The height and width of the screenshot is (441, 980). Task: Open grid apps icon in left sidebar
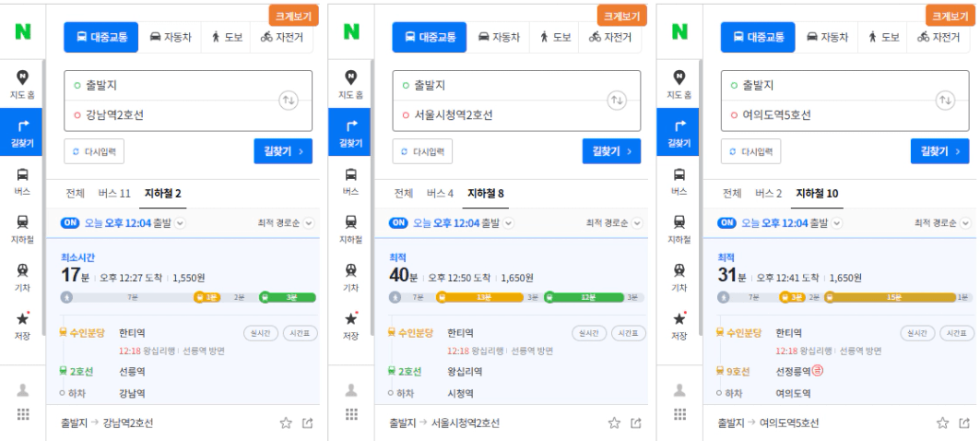pos(22,414)
